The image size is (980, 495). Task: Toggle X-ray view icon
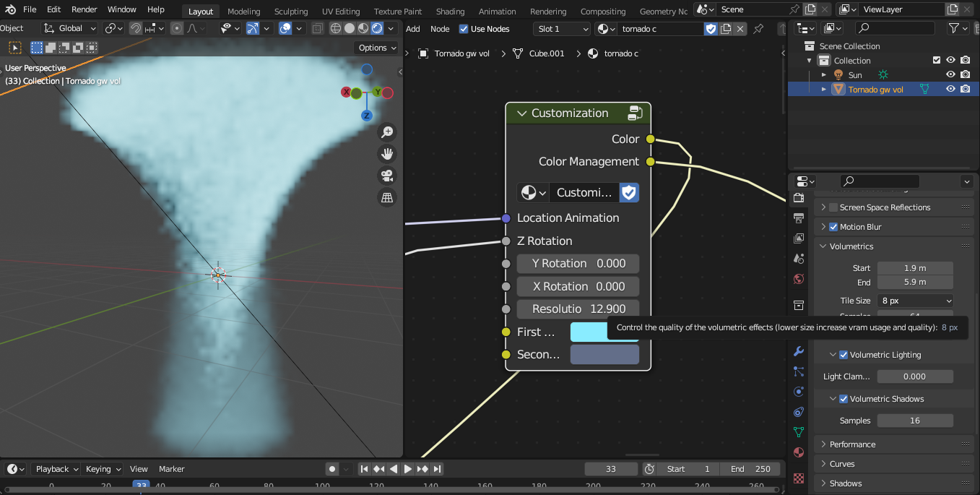[x=317, y=28]
